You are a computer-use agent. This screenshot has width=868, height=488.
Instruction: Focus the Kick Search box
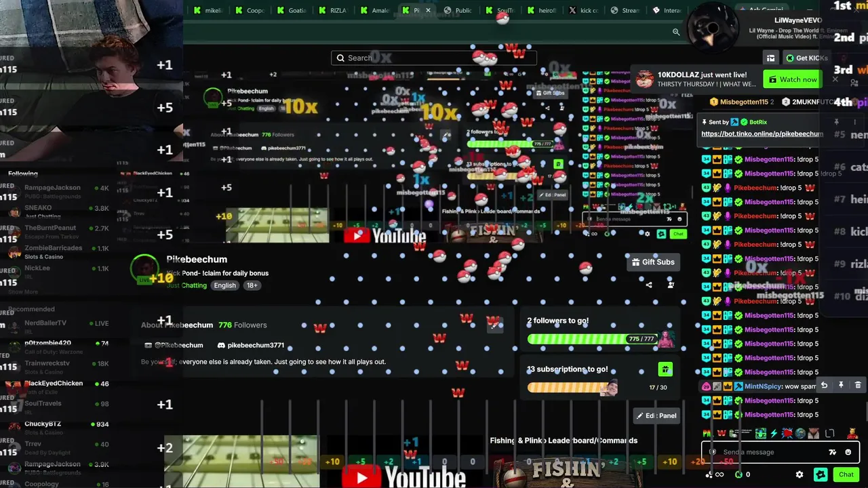[434, 58]
